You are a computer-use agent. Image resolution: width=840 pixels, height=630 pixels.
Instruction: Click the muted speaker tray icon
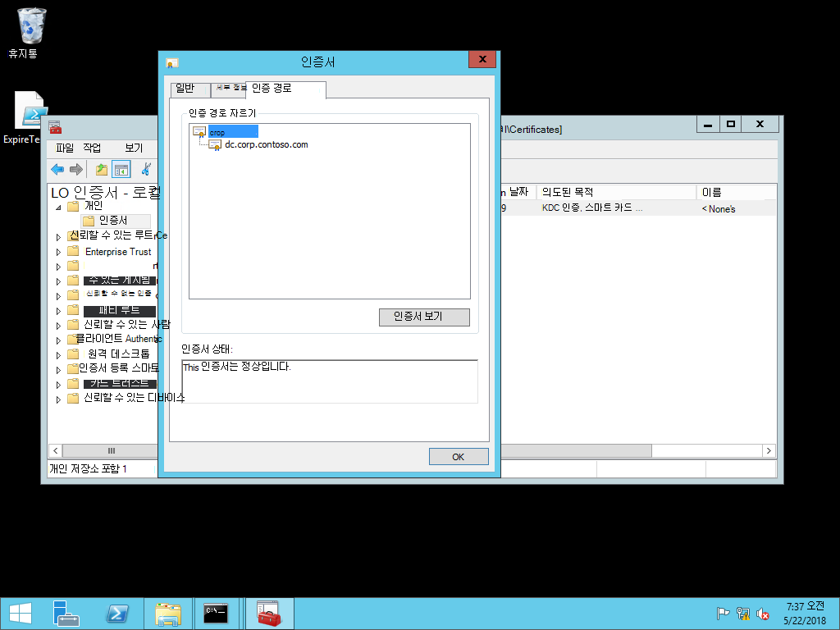click(763, 614)
